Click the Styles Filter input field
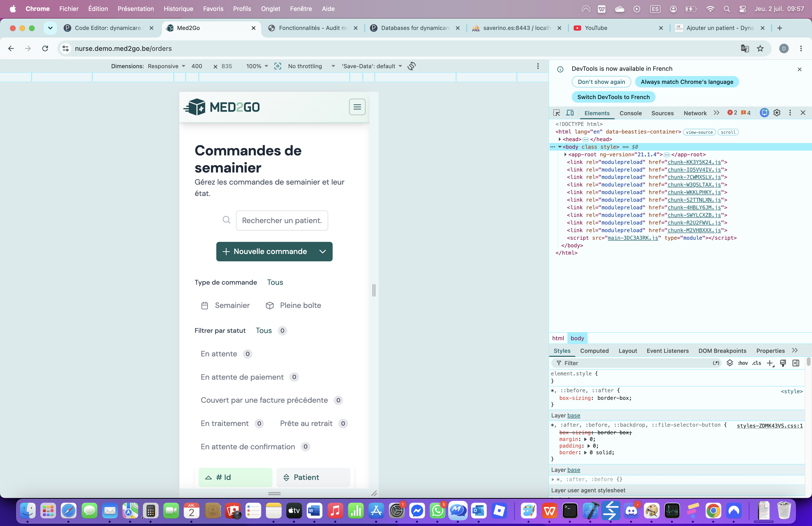 pyautogui.click(x=636, y=363)
